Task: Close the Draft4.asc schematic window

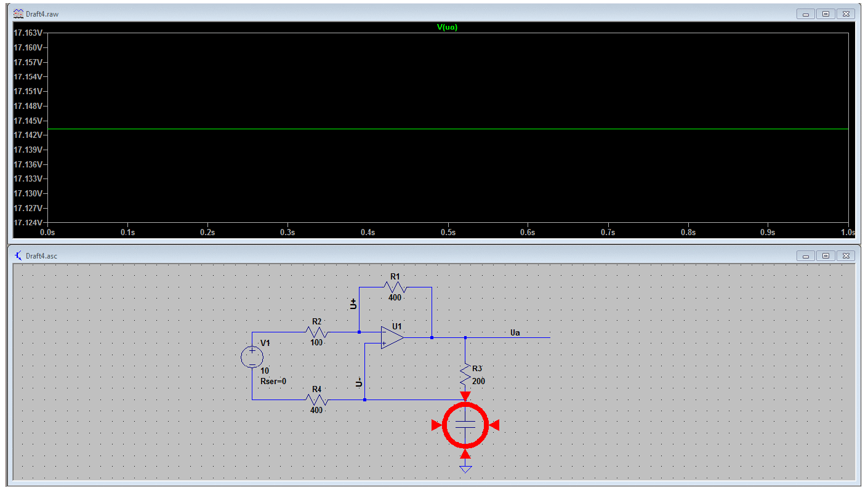Action: [846, 255]
